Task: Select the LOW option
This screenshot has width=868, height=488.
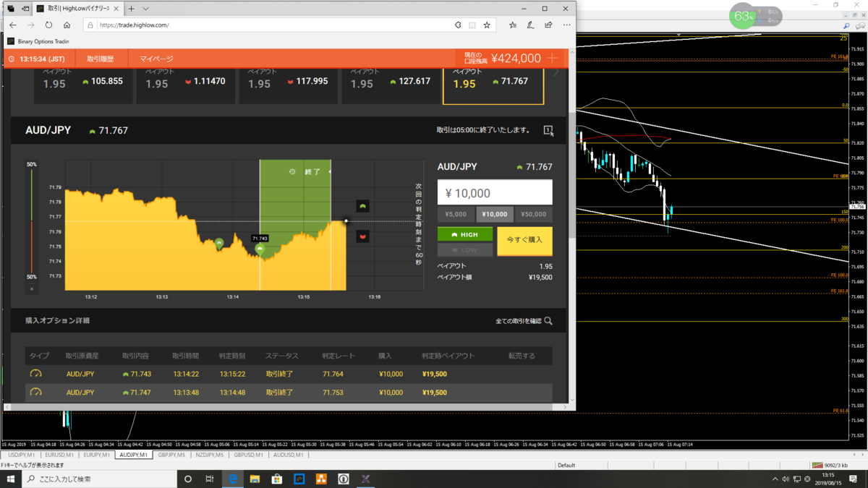Action: coord(465,249)
